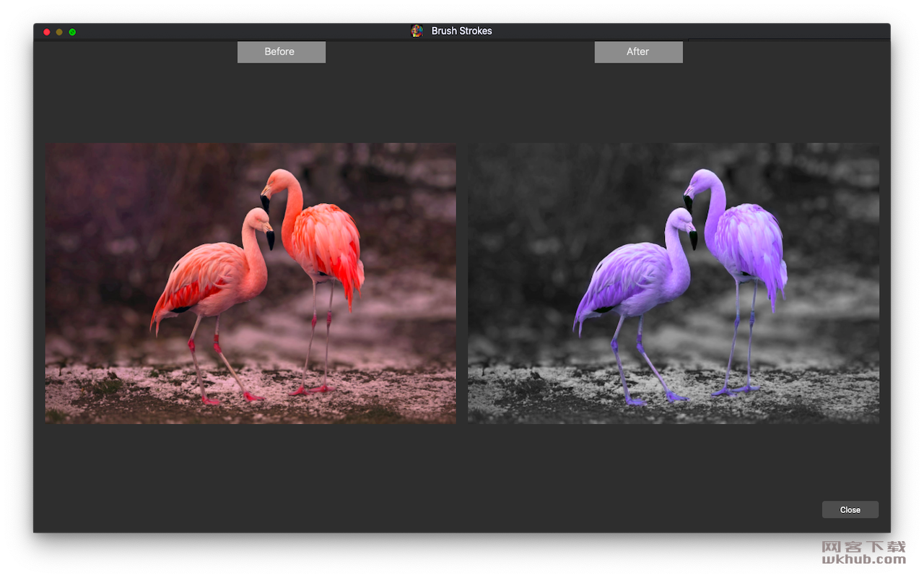Minimize window with yellow traffic light button
The width and height of the screenshot is (924, 578).
point(59,32)
